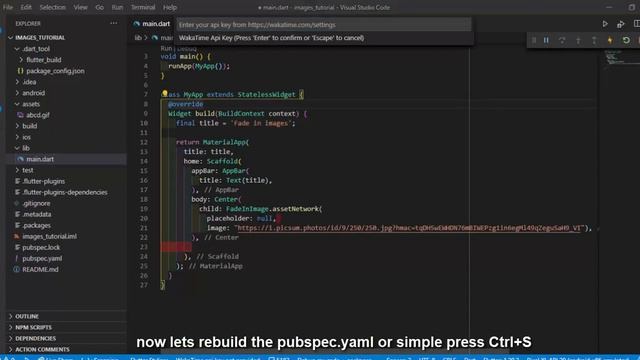Screen dimensions: 640x360
Task: Open .flutter-plugins-dependencies file
Action: tap(65, 192)
